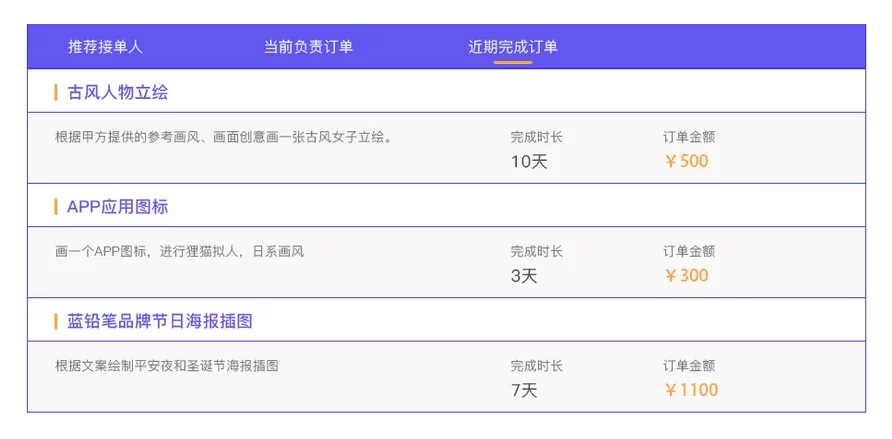Click the 狸猫拟人 APP icon description
This screenshot has height=439, width=892.
coord(179,251)
